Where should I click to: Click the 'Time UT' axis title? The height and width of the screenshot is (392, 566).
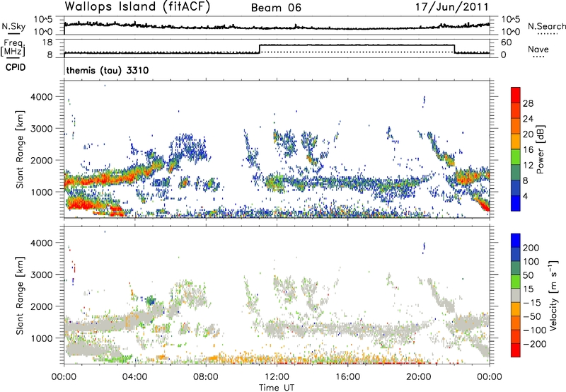coord(277,388)
